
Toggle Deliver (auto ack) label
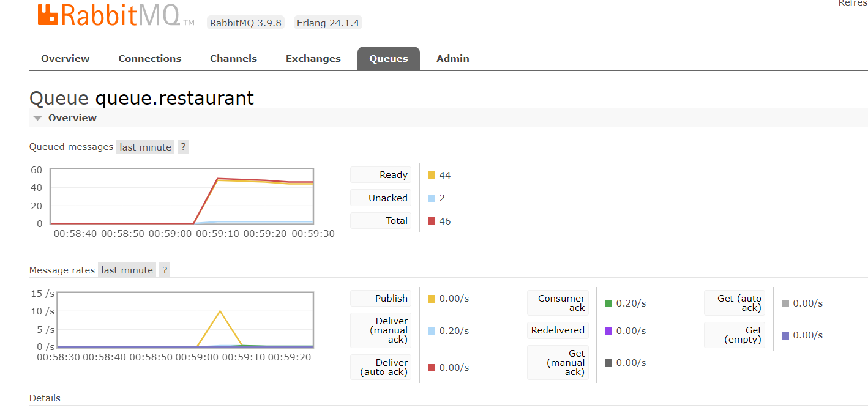pyautogui.click(x=381, y=367)
